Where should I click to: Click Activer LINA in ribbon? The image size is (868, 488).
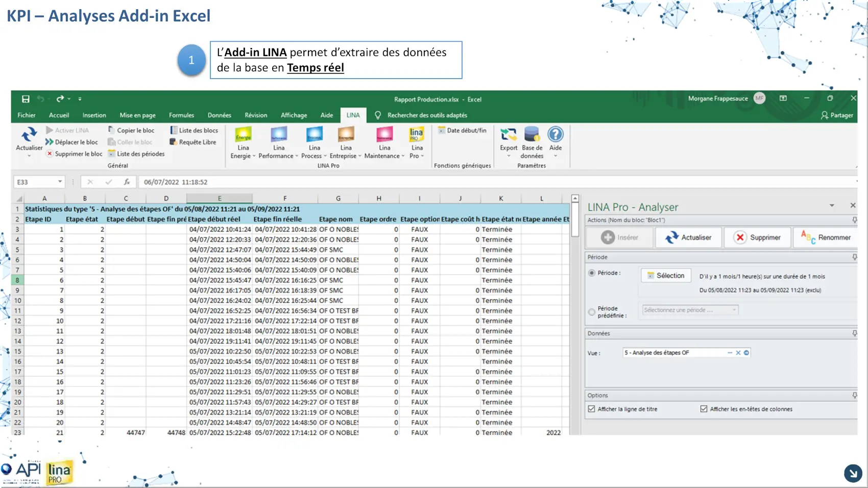tap(67, 130)
